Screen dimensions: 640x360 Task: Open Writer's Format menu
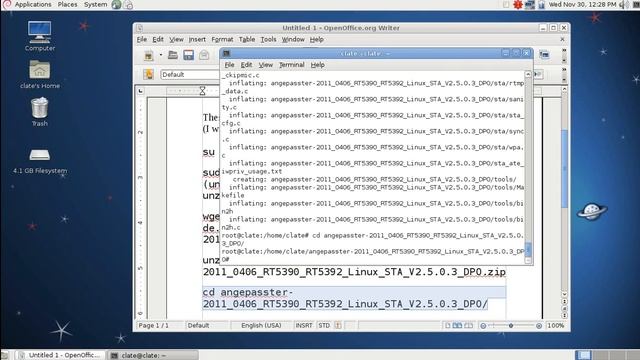pos(222,40)
